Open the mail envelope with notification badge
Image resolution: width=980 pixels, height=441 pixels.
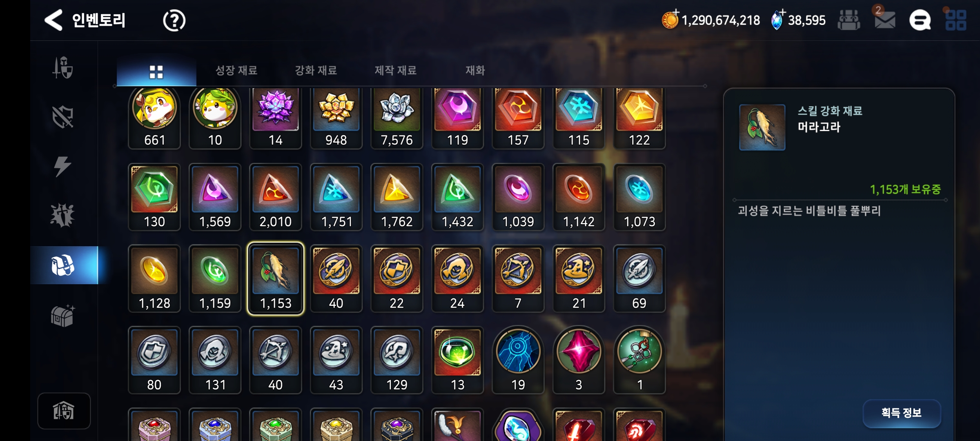[884, 18]
